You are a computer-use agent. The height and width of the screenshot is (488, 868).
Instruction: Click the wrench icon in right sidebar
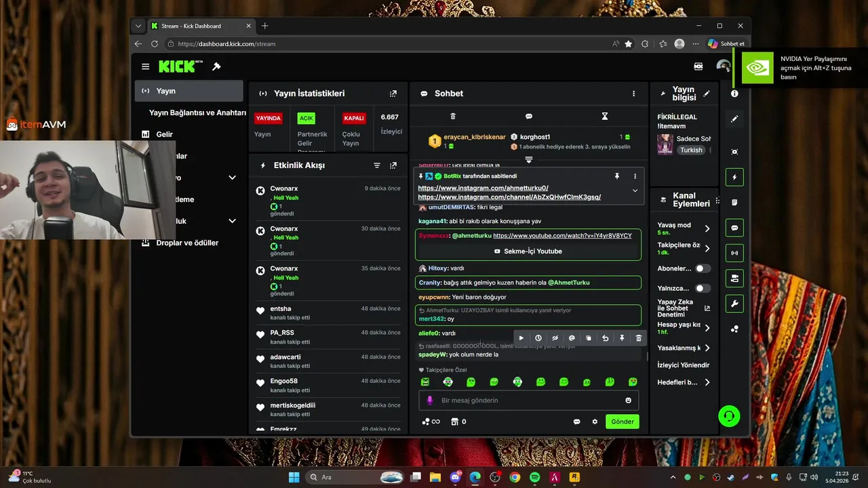pos(734,304)
